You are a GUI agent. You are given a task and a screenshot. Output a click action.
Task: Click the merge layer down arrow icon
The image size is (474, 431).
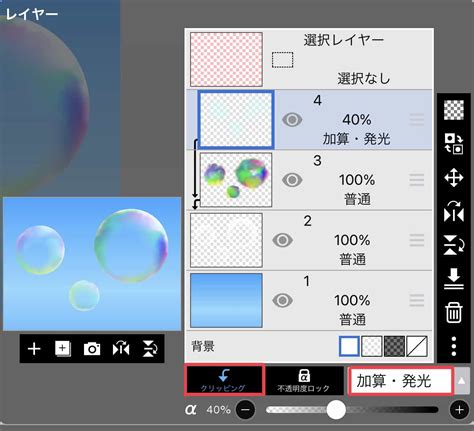click(454, 278)
